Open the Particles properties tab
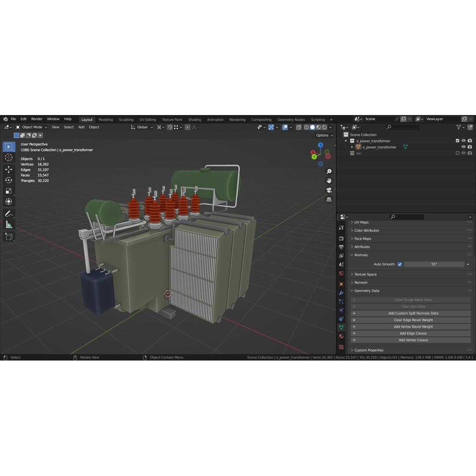 (x=341, y=302)
